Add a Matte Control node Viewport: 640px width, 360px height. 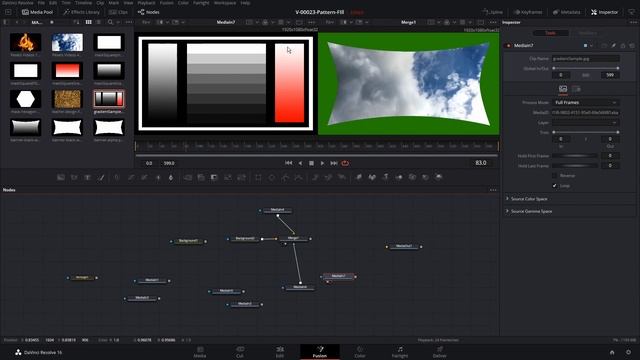click(x=214, y=177)
